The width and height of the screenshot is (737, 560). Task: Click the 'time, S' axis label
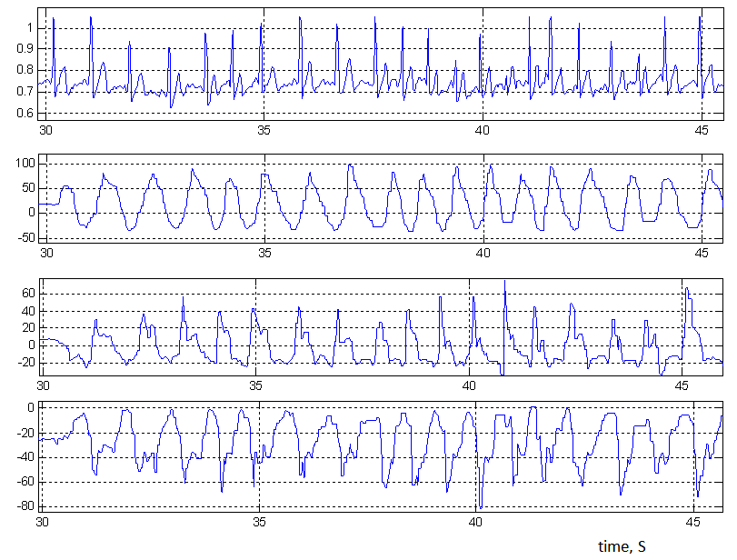point(622,546)
